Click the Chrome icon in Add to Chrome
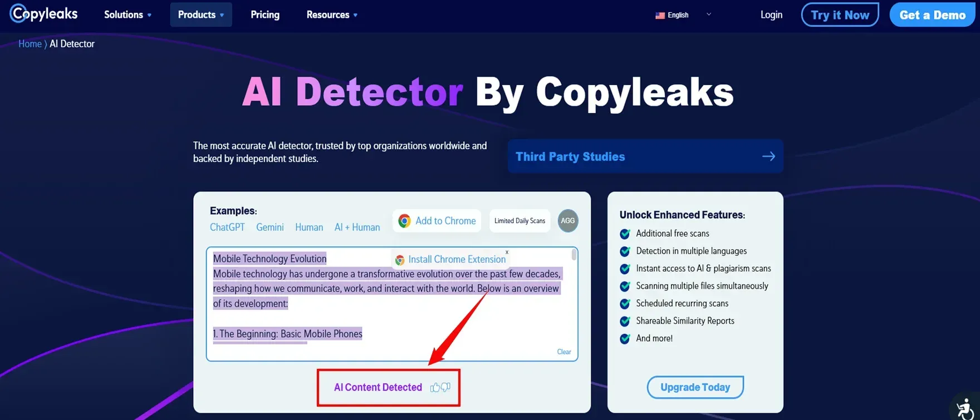The image size is (980, 420). (405, 221)
